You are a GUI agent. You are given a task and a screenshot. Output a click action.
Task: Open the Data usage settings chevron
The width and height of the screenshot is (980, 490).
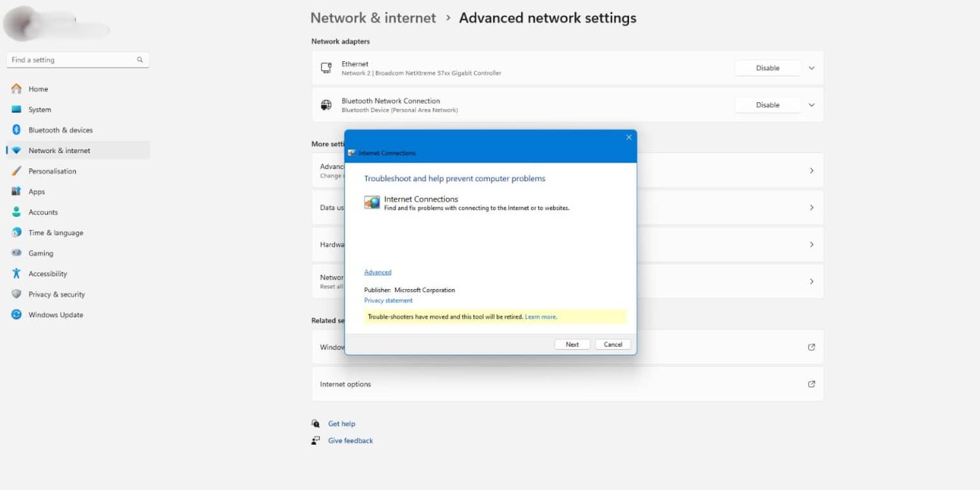coord(811,207)
